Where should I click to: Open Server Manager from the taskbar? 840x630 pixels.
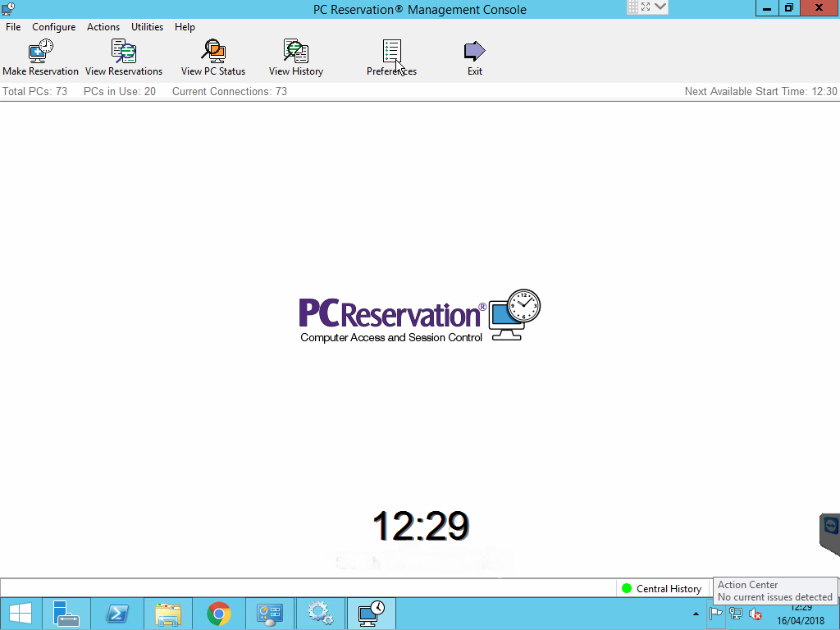(x=66, y=614)
